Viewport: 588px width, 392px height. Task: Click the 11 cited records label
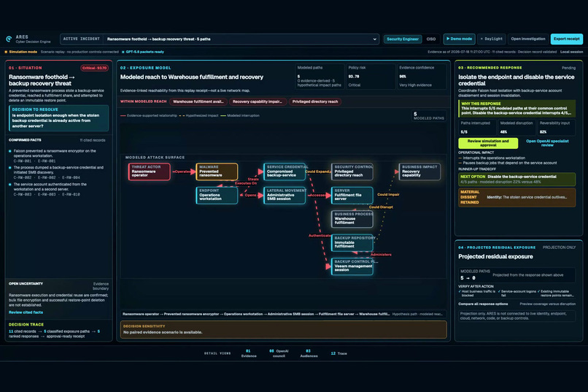click(93, 140)
